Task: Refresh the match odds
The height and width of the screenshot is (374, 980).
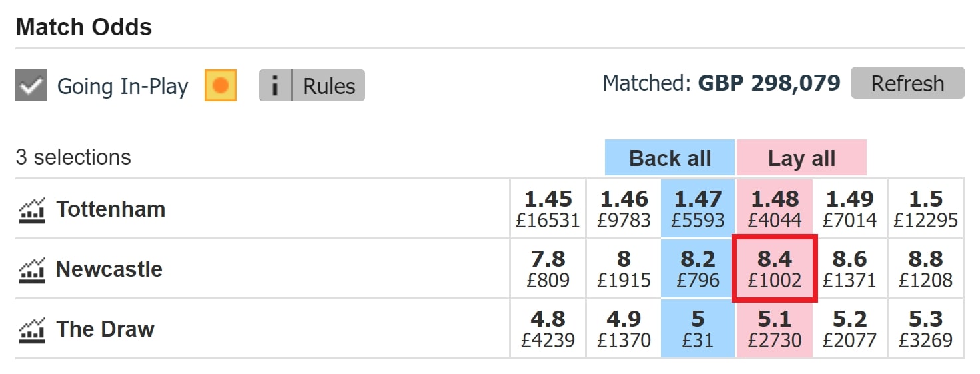Action: (907, 83)
